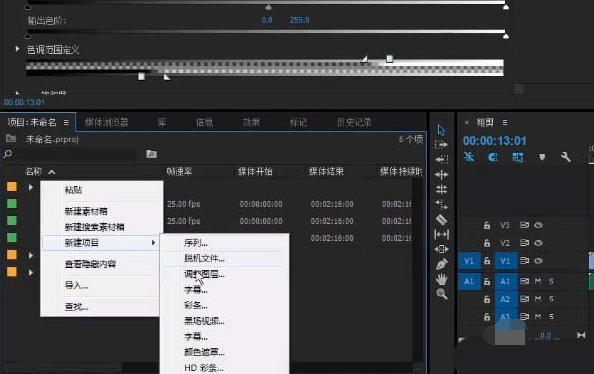Viewport: 594px width, 374px height.
Task: Select the Slip tool
Action: 441,235
